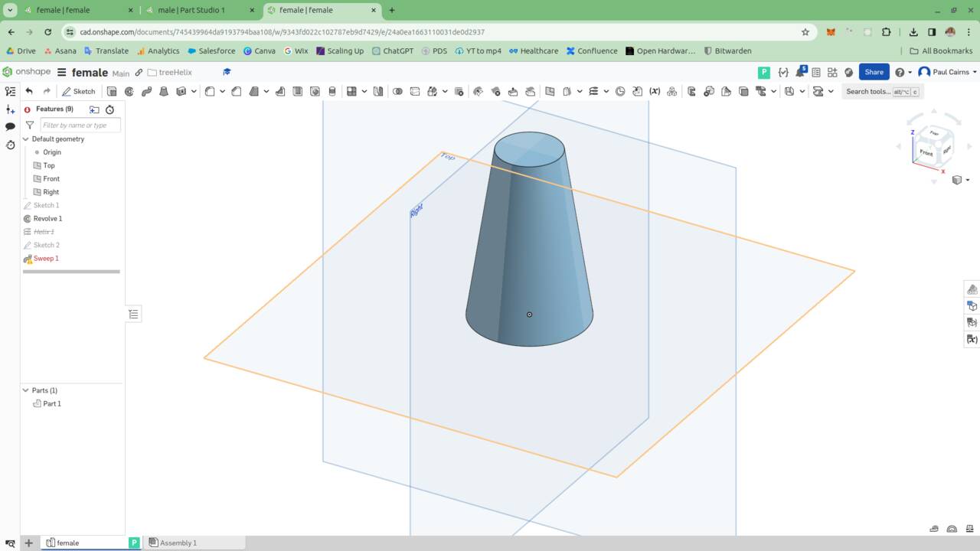Image resolution: width=980 pixels, height=551 pixels.
Task: Open the ChatGPT bookmark
Action: point(393,51)
